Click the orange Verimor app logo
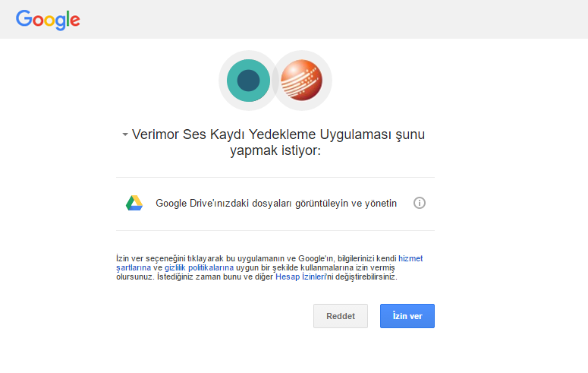The image size is (588, 373). [301, 81]
